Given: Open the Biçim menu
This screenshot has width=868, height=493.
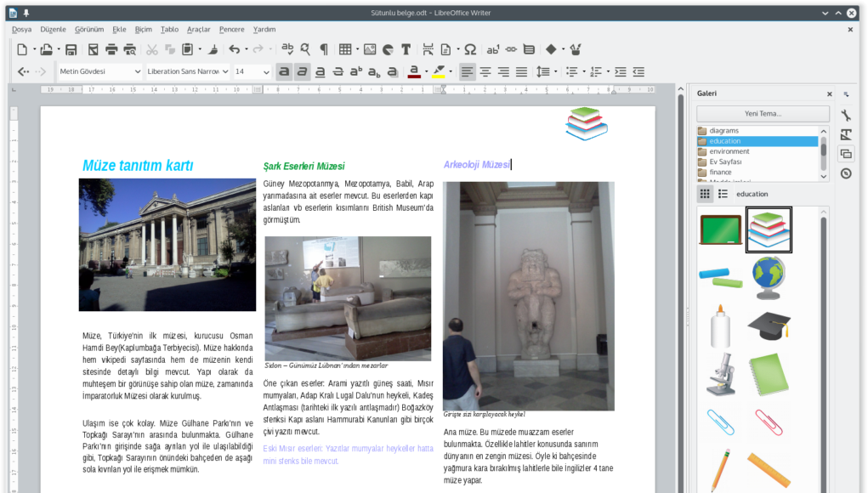Looking at the screenshot, I should [142, 29].
